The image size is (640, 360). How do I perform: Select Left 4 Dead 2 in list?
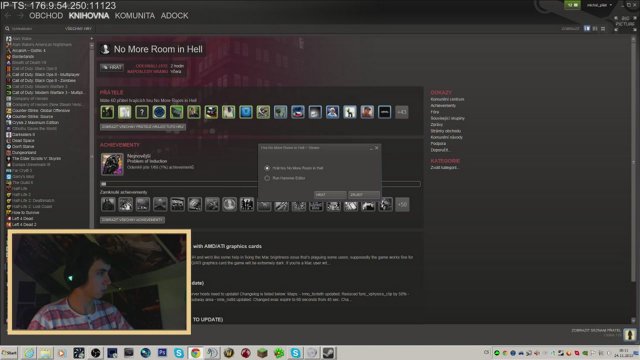pyautogui.click(x=24, y=224)
